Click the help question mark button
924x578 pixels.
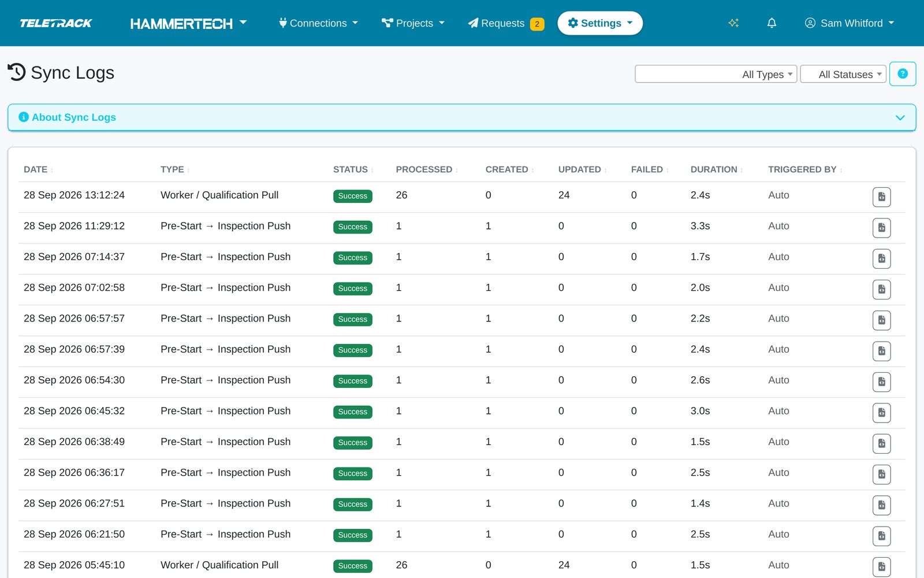pyautogui.click(x=903, y=74)
